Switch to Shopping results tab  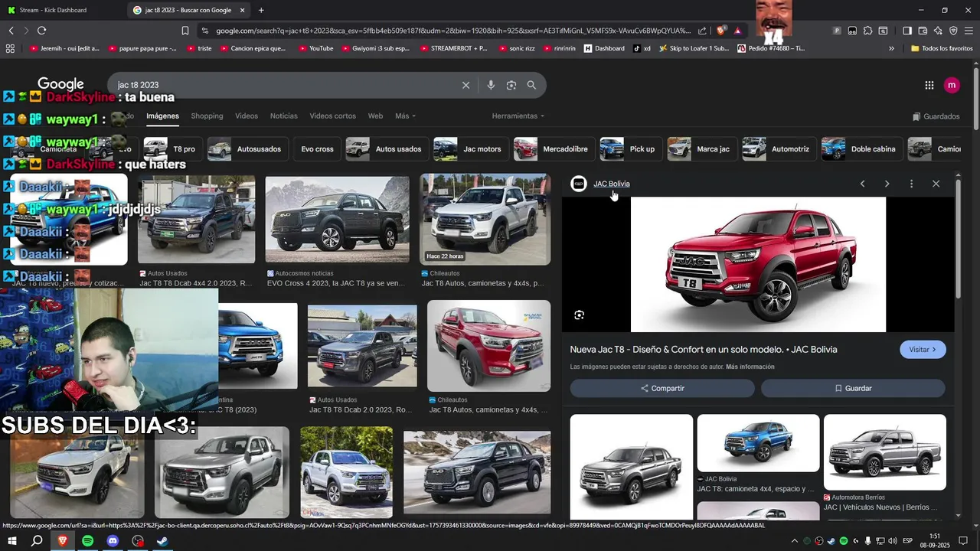click(207, 116)
